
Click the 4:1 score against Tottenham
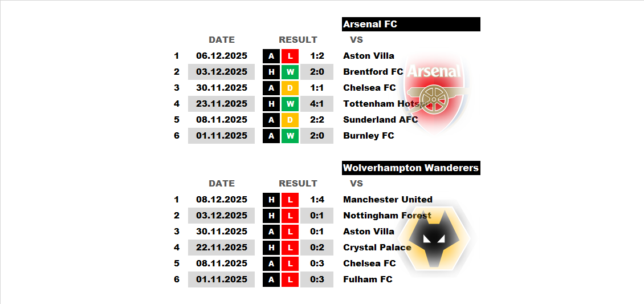[317, 104]
